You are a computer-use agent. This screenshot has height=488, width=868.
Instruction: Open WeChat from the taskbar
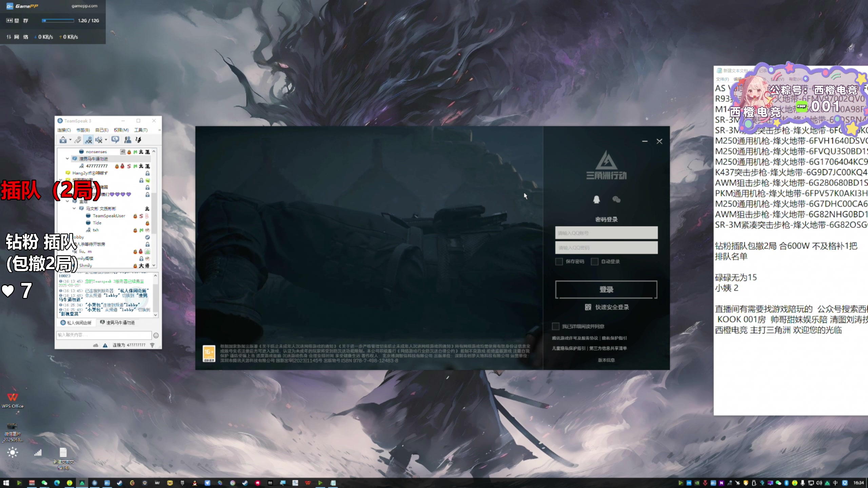44,483
